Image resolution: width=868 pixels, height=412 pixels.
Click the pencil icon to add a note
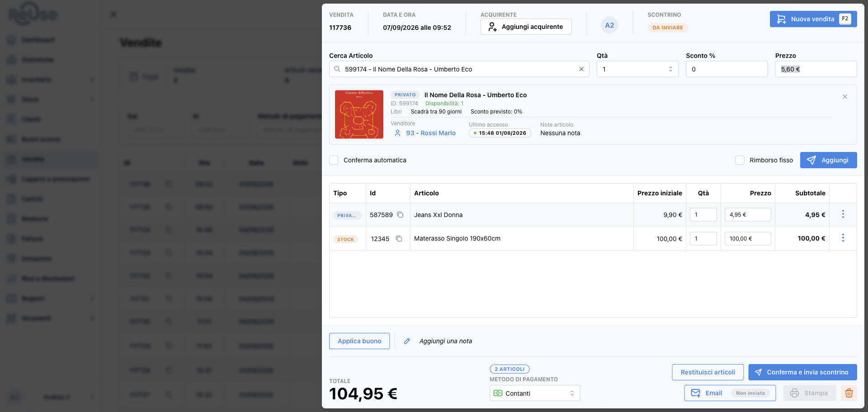(407, 341)
